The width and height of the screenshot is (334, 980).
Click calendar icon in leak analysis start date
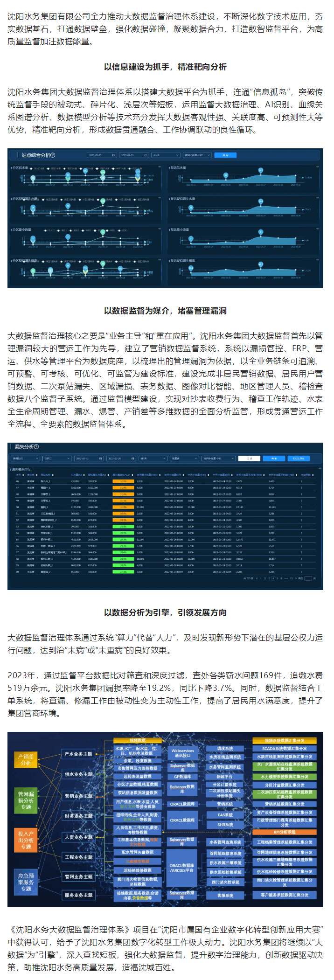[100, 459]
